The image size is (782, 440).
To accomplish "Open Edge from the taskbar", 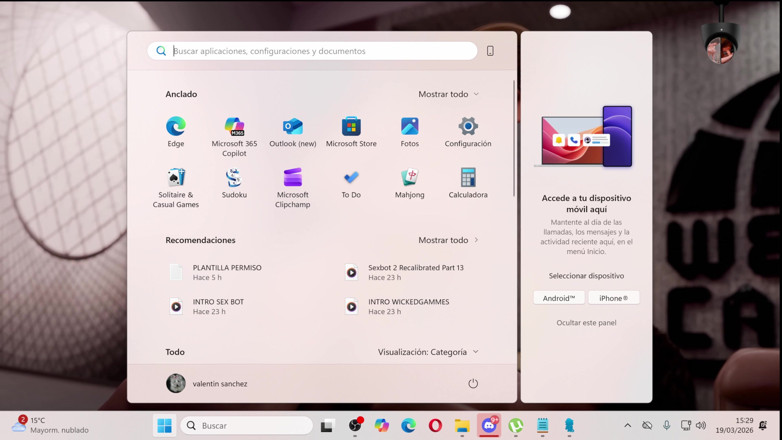I will pos(408,426).
